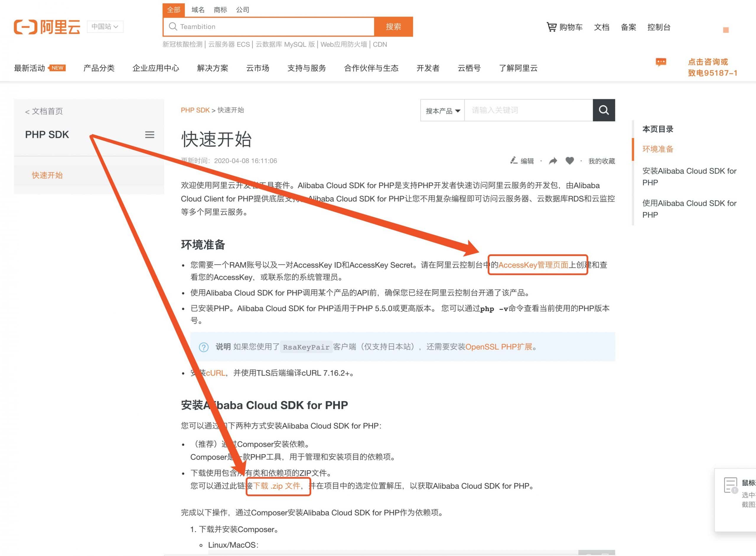
Task: Click the RsaKeyPair code text
Action: coord(306,347)
